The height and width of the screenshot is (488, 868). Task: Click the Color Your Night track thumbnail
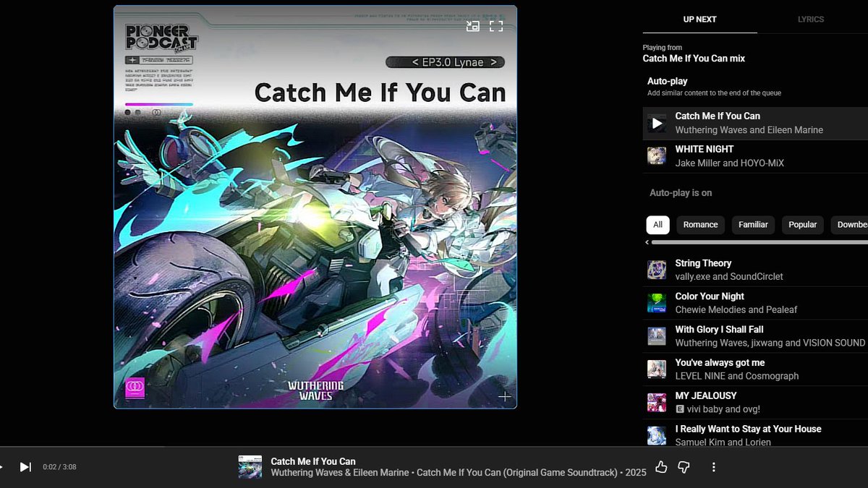pos(657,303)
